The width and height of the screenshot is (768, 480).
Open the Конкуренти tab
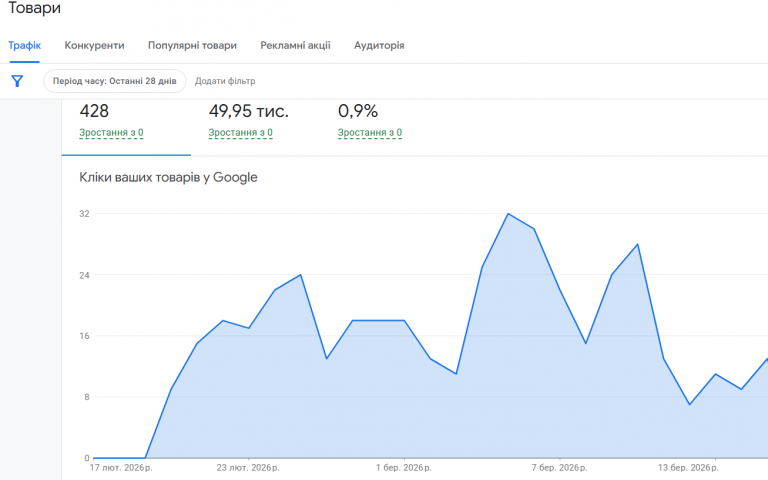(95, 46)
